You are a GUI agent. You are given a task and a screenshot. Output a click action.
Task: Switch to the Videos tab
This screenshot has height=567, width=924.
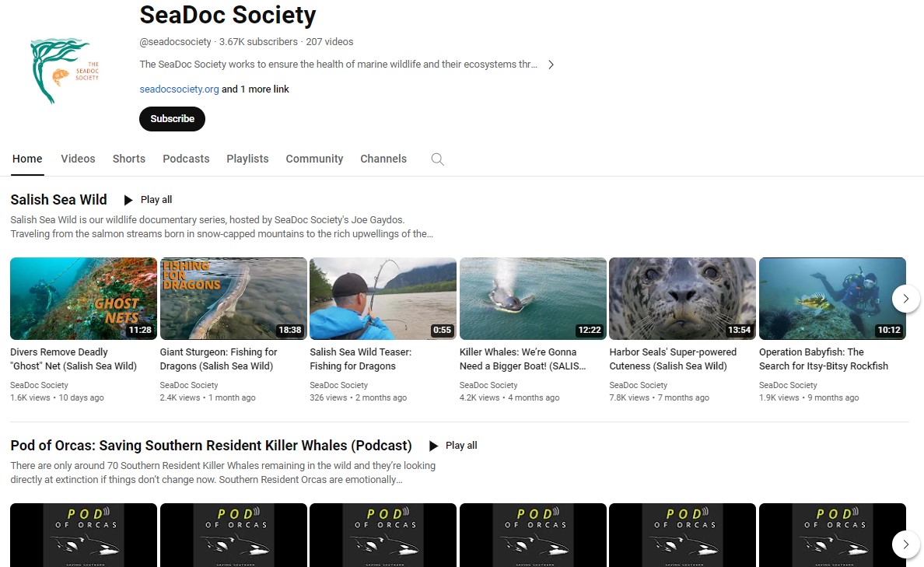click(78, 159)
